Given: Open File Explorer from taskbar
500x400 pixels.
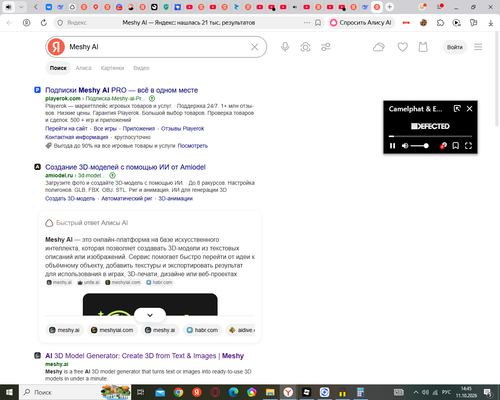Looking at the screenshot, I should 270,392.
